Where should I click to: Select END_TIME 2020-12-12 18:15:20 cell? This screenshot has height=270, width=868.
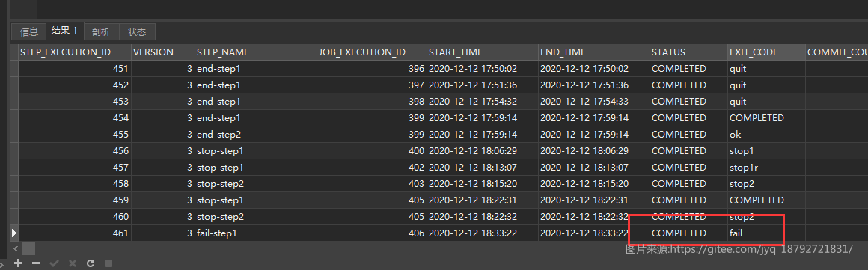[594, 184]
